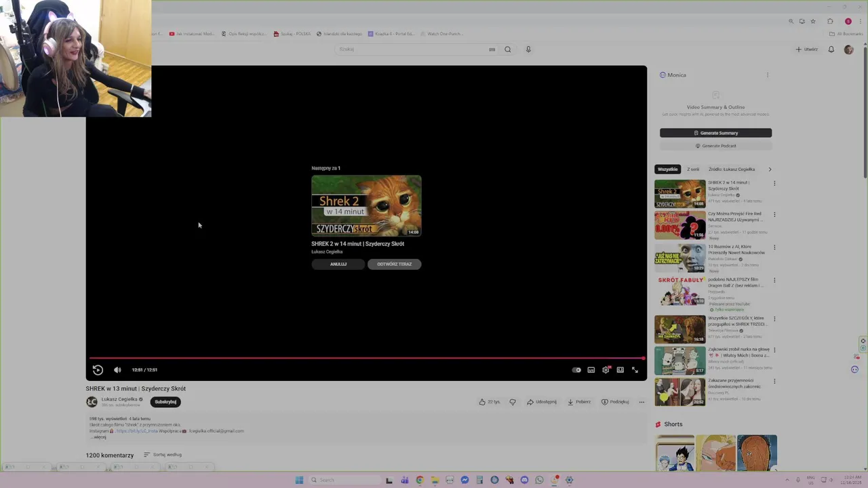Open options for Fire Red video

774,215
